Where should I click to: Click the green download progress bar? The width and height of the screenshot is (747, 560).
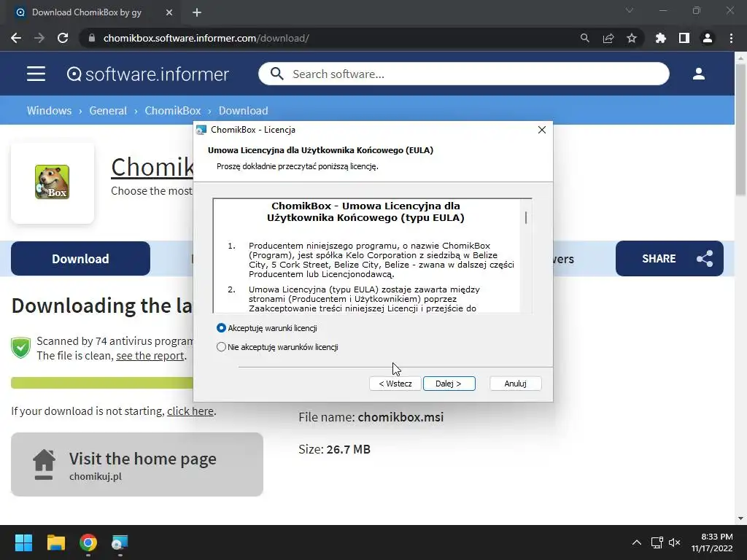(x=102, y=383)
